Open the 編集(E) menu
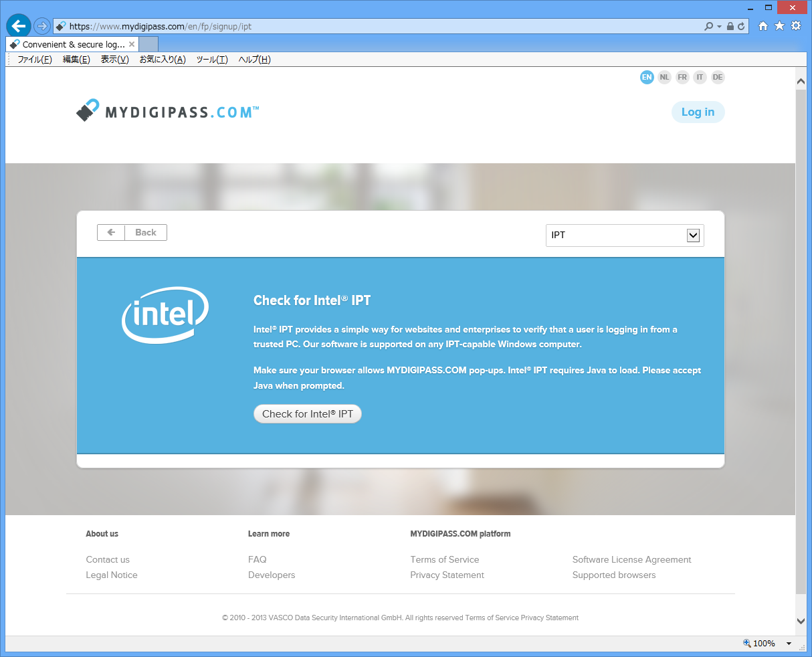812x657 pixels. point(76,60)
